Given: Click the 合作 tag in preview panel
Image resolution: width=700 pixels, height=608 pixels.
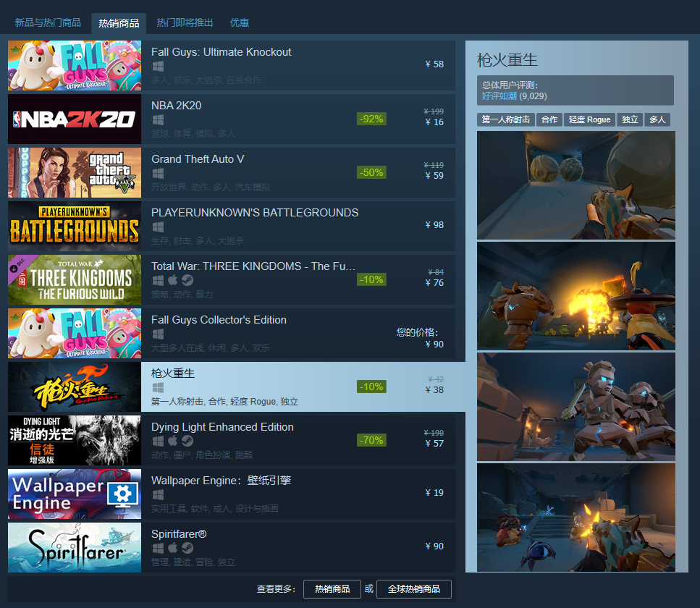Looking at the screenshot, I should [549, 119].
